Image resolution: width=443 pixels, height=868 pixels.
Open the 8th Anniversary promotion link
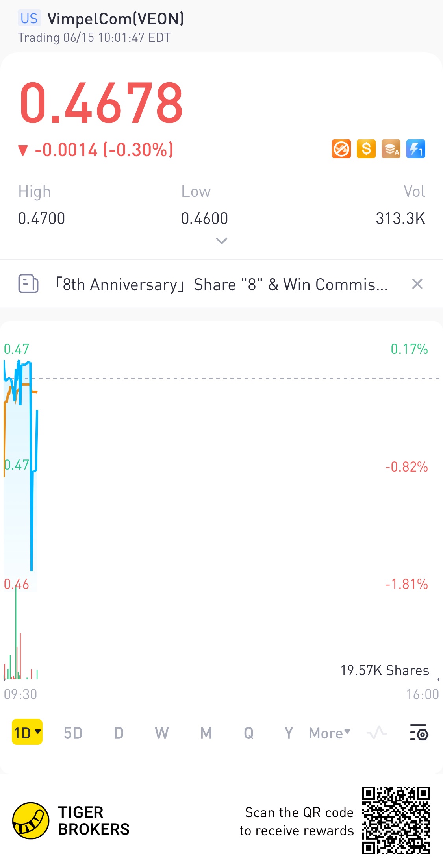222,284
